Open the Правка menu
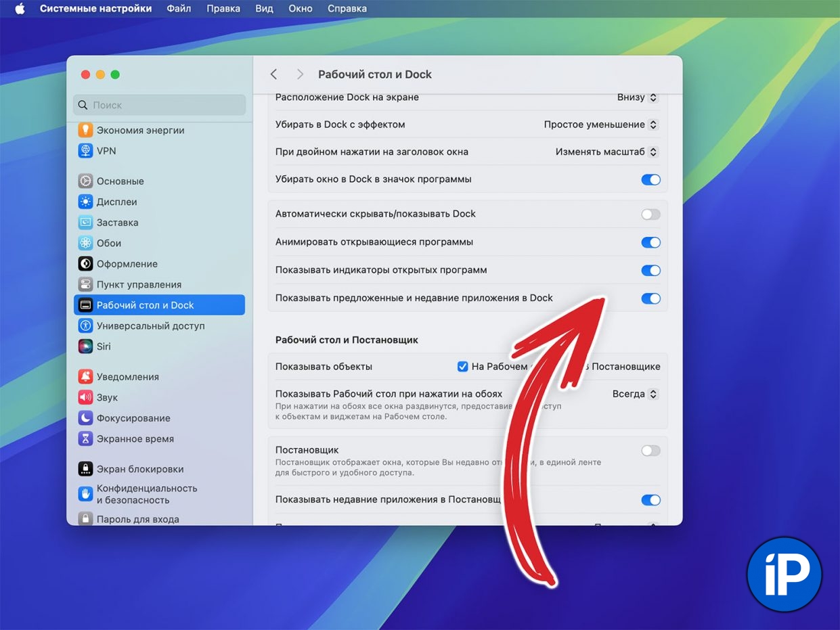The image size is (840, 630). [x=223, y=9]
